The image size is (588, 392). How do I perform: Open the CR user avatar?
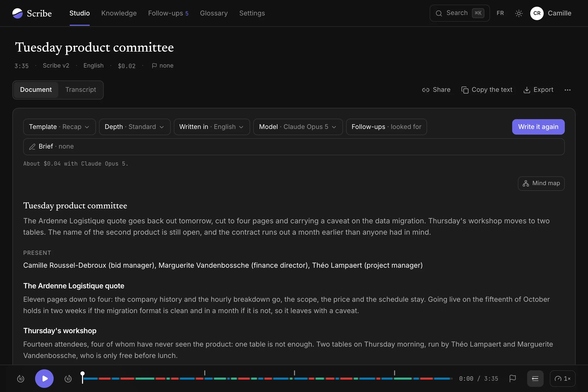[x=537, y=13]
